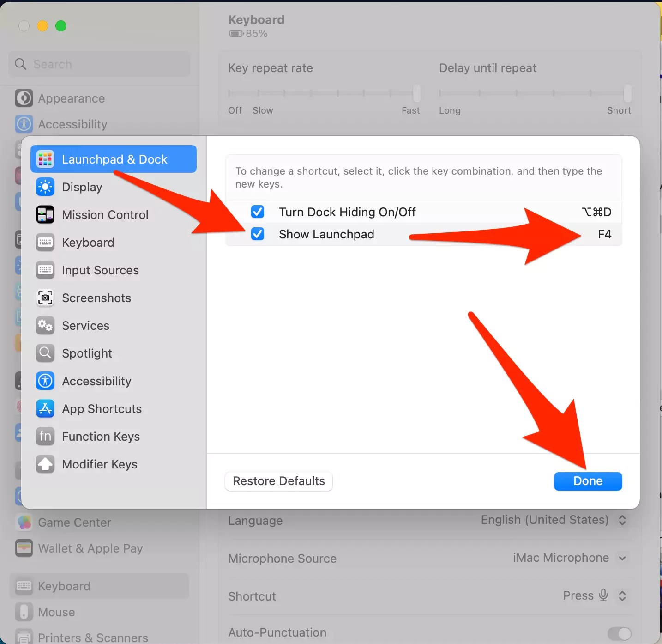This screenshot has width=662, height=644.
Task: Select the Screenshots shortcuts category
Action: [x=96, y=298]
